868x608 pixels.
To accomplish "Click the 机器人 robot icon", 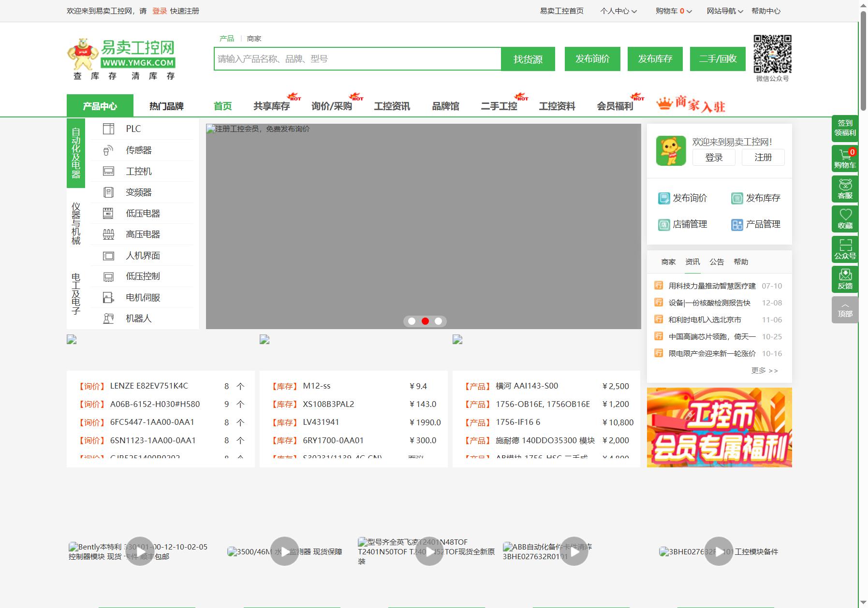I will [x=109, y=318].
